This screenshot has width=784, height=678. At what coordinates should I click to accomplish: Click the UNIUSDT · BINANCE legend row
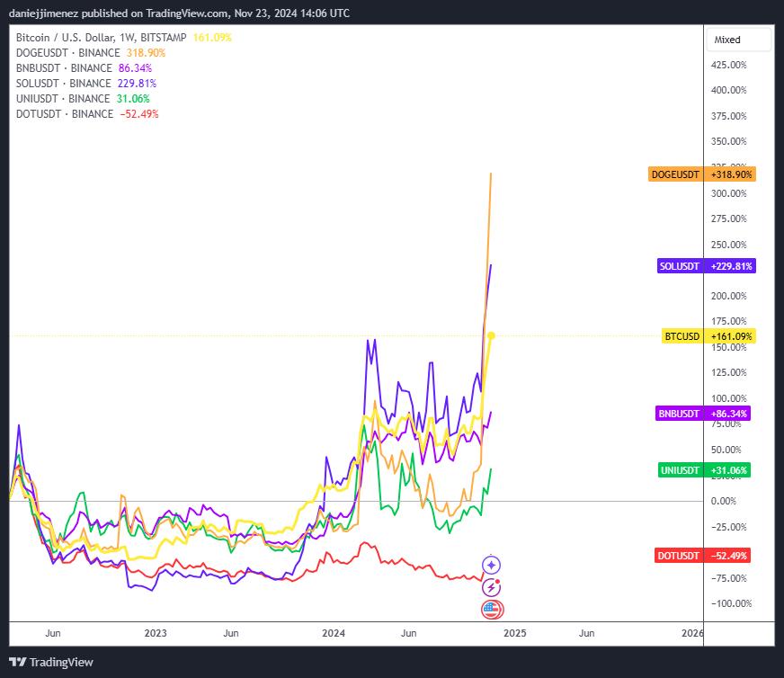click(x=83, y=99)
